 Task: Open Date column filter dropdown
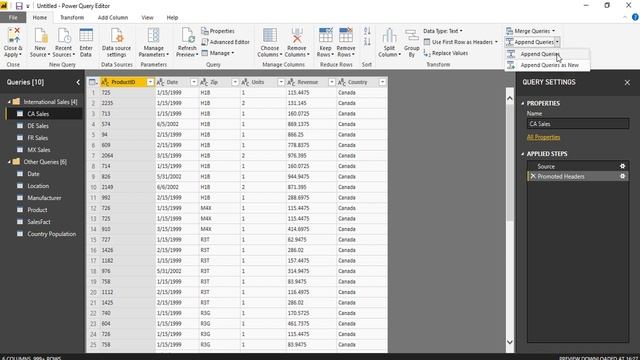click(194, 82)
